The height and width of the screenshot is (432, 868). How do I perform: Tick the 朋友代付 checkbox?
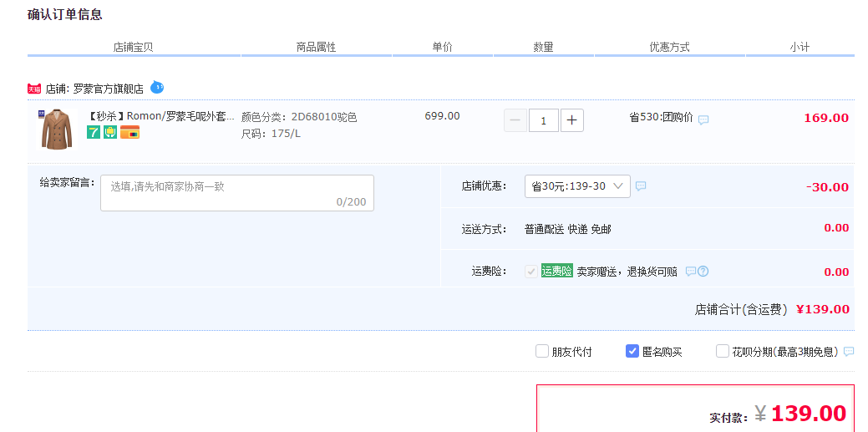pyautogui.click(x=542, y=351)
